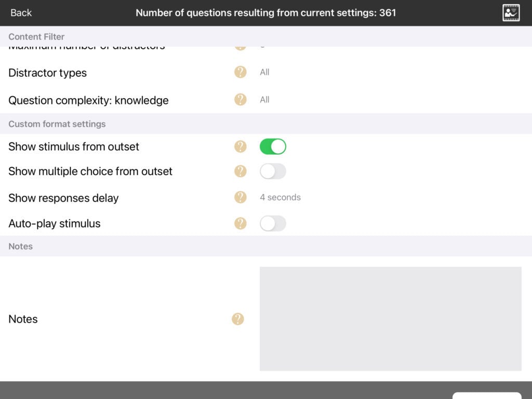Open help for Show responses delay
The width and height of the screenshot is (532, 399).
point(240,197)
